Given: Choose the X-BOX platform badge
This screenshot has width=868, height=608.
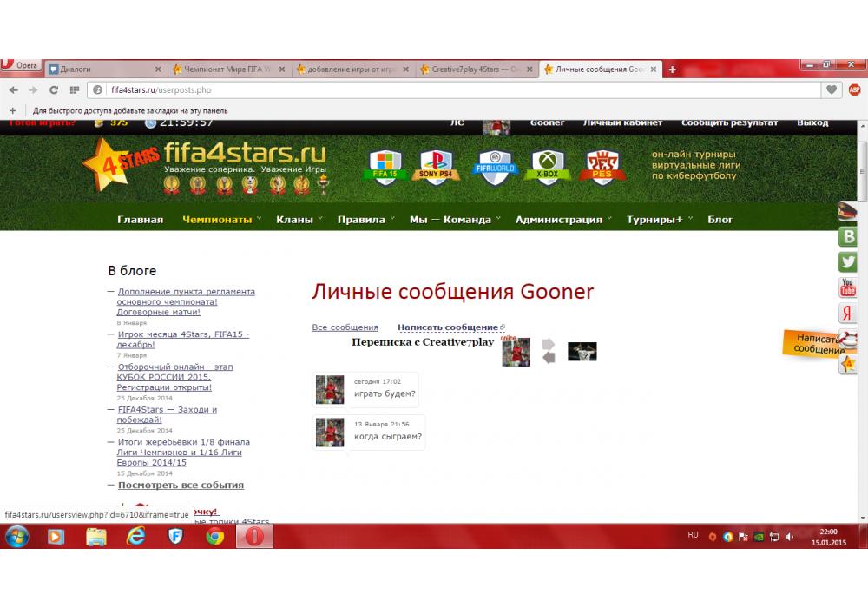Looking at the screenshot, I should 549,165.
